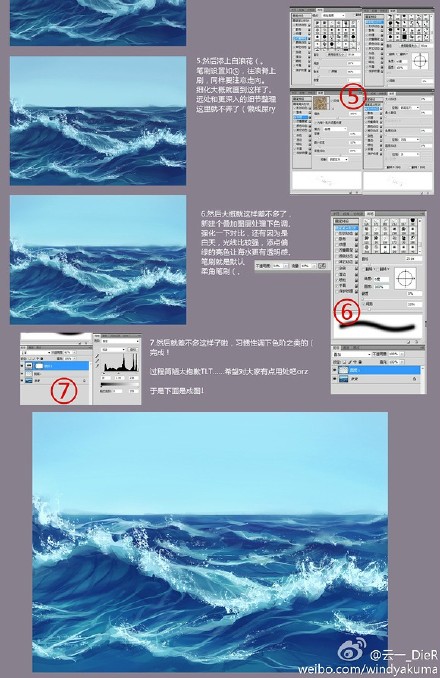Uncheck the Airbrush option in step 6 panel
Viewport: 440px width, 678px height.
tap(337, 280)
